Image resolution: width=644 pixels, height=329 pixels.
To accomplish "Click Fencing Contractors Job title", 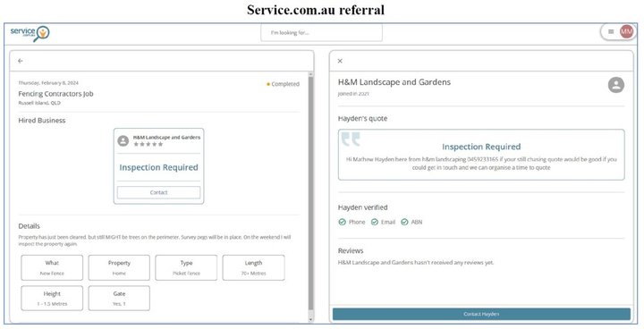I will tap(55, 94).
